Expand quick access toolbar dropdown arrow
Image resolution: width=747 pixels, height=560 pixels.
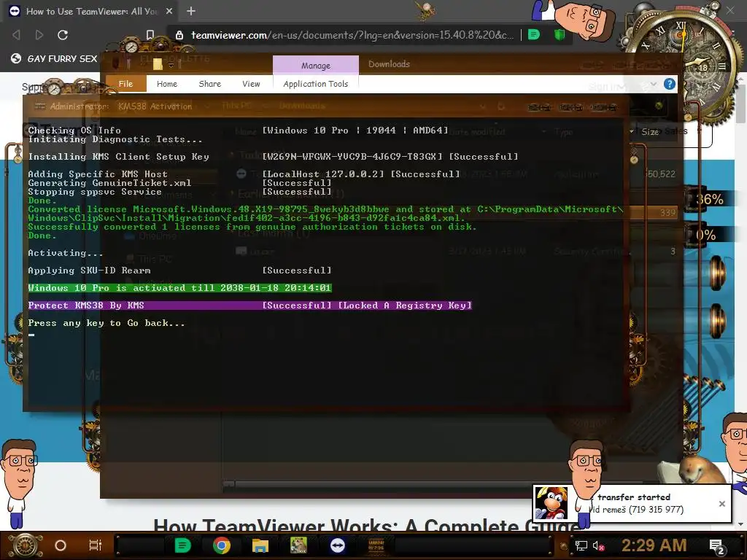171,65
